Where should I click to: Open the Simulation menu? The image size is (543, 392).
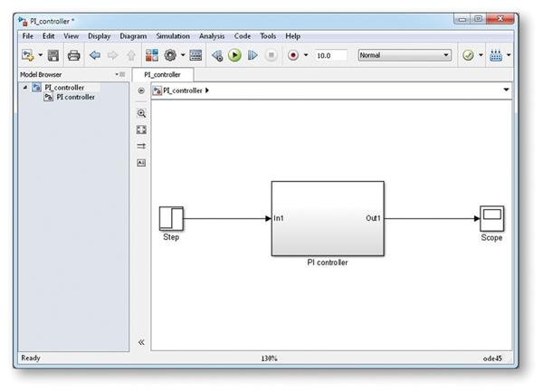(x=173, y=36)
